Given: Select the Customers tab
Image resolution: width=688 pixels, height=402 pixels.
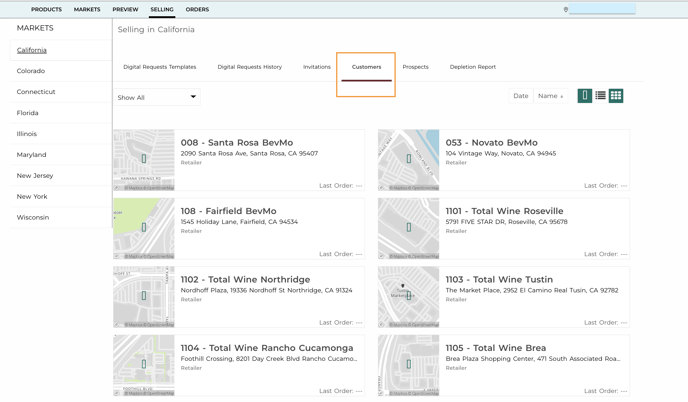Looking at the screenshot, I should coord(366,67).
